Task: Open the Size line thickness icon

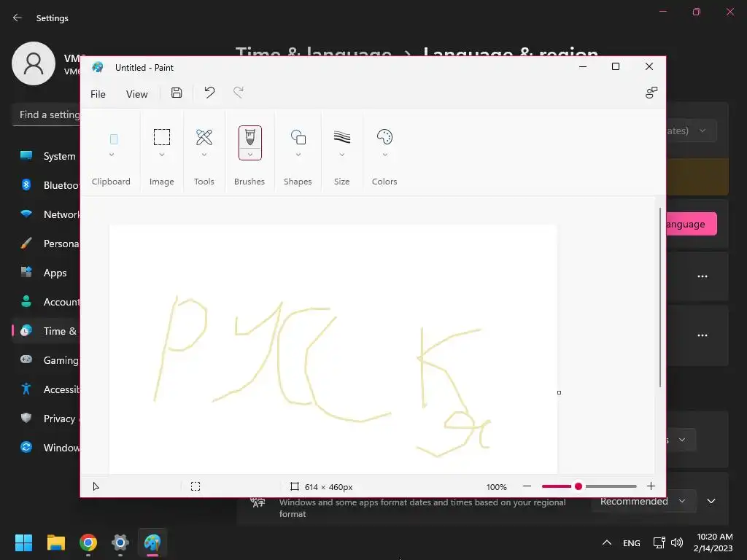Action: point(342,137)
